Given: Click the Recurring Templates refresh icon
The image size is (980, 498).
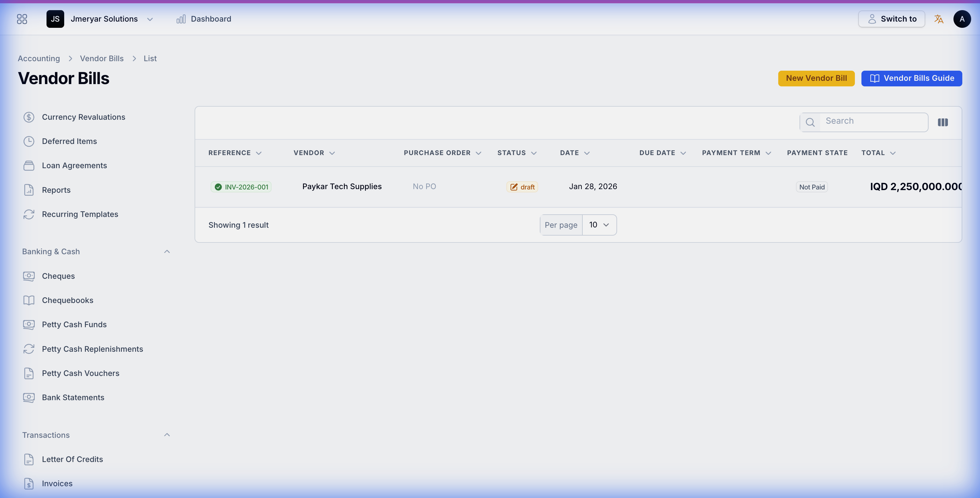Looking at the screenshot, I should click(29, 214).
